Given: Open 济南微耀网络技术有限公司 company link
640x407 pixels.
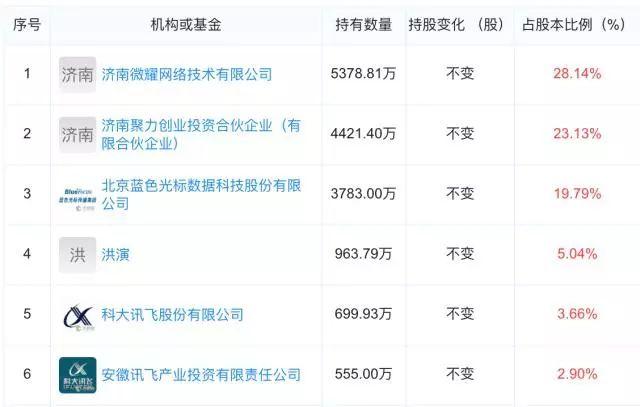Looking at the screenshot, I should 186,74.
